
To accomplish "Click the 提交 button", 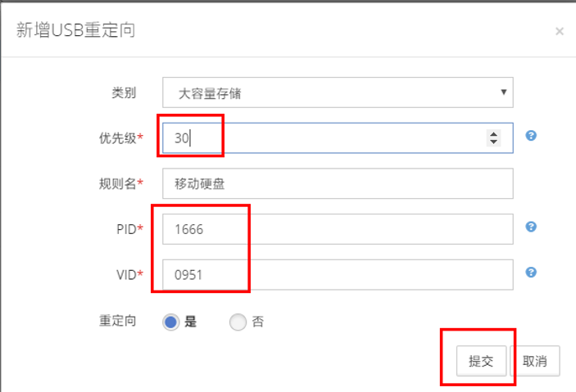I will click(x=481, y=361).
